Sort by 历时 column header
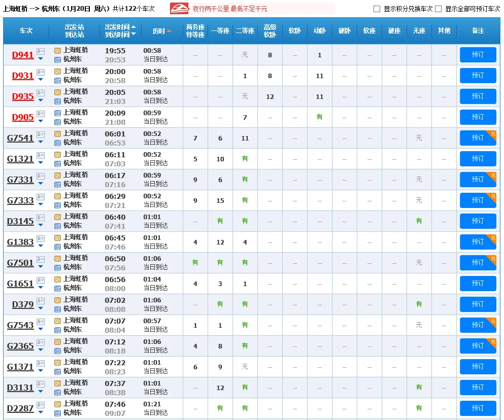This screenshot has width=504, height=420. 161,31
